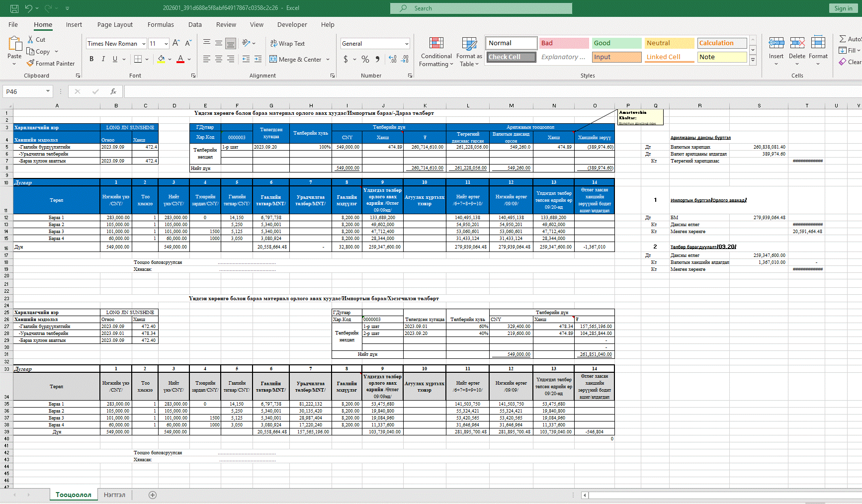862x504 pixels.
Task: Apply the Good cell style
Action: click(x=616, y=43)
